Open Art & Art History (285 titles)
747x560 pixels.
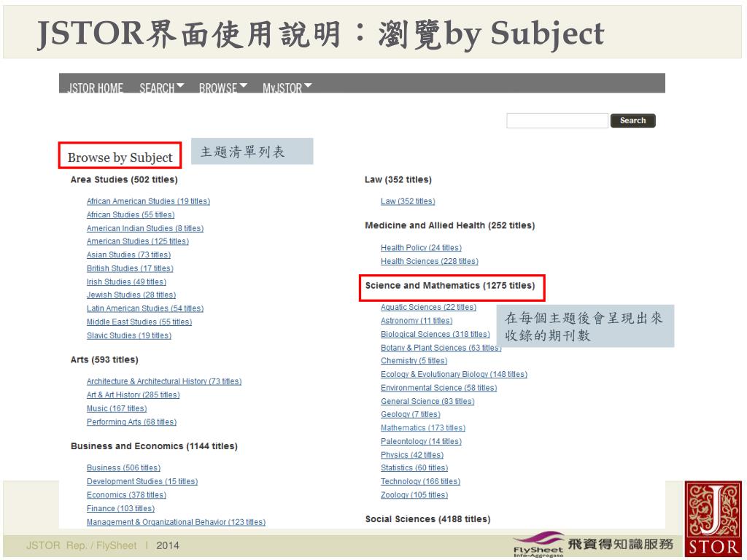pyautogui.click(x=133, y=394)
